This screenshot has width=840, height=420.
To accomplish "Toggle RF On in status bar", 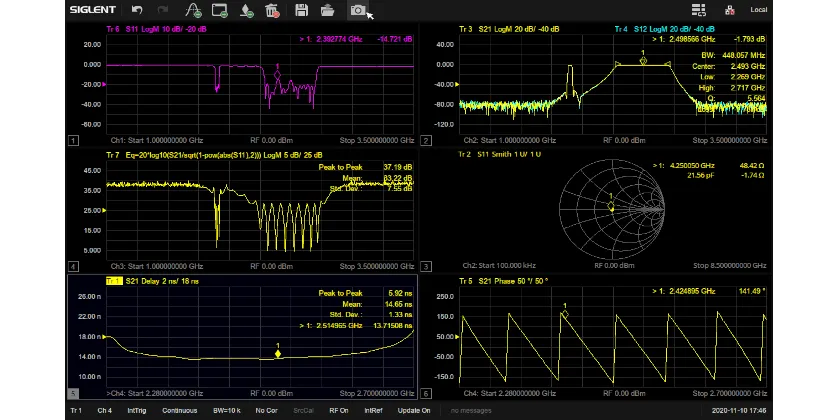I will pos(339,411).
